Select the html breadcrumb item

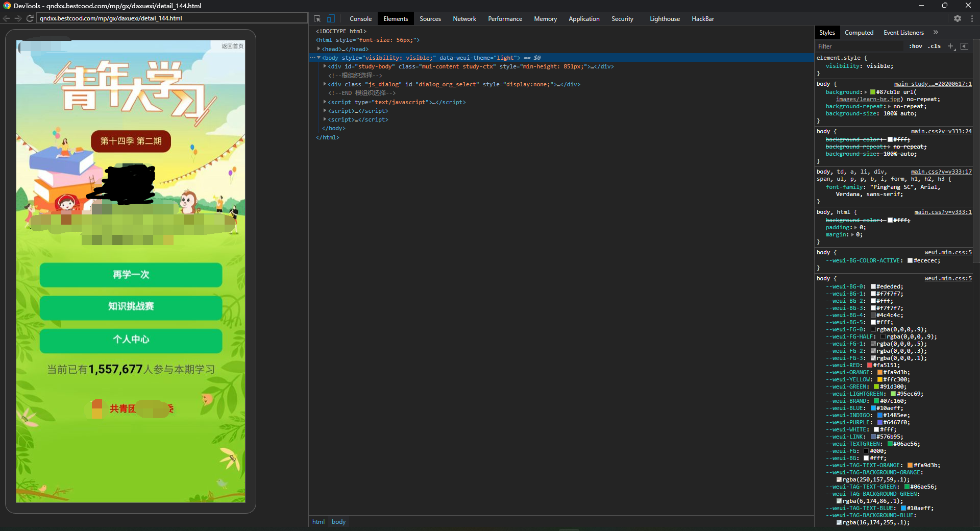pyautogui.click(x=318, y=522)
